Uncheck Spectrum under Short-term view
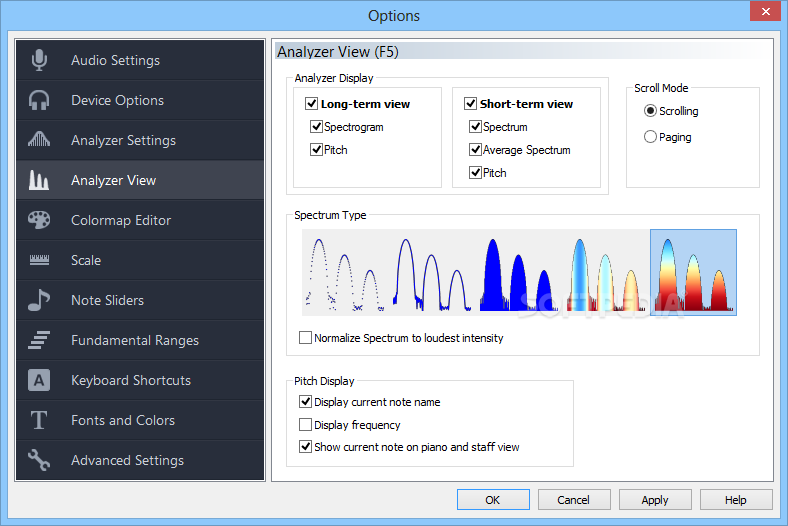 [x=475, y=127]
